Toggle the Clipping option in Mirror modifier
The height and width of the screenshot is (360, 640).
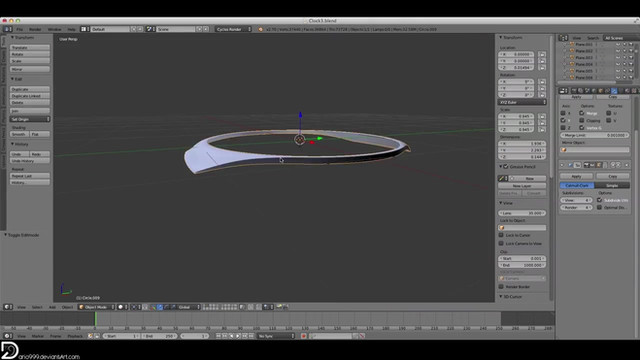(582, 120)
